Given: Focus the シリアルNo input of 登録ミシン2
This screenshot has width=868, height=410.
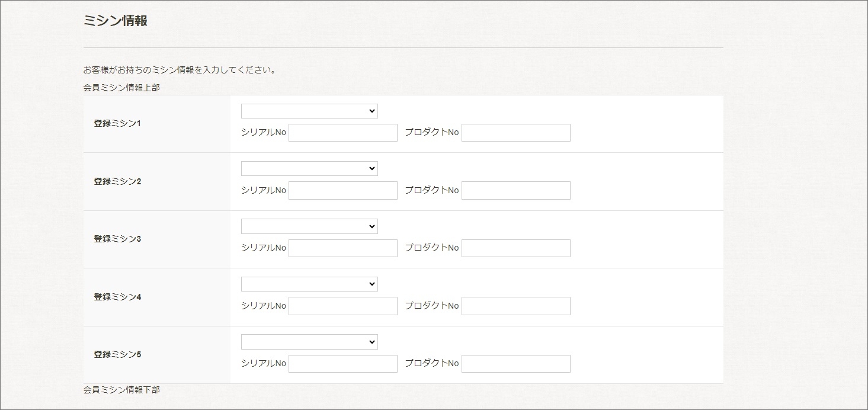Looking at the screenshot, I should click(x=342, y=190).
